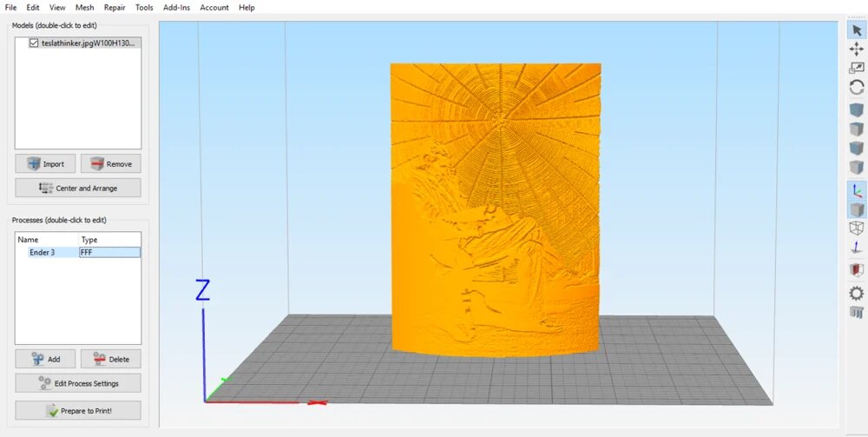Toggle the coordinate axes display icon
The height and width of the screenshot is (437, 868).
857,190
